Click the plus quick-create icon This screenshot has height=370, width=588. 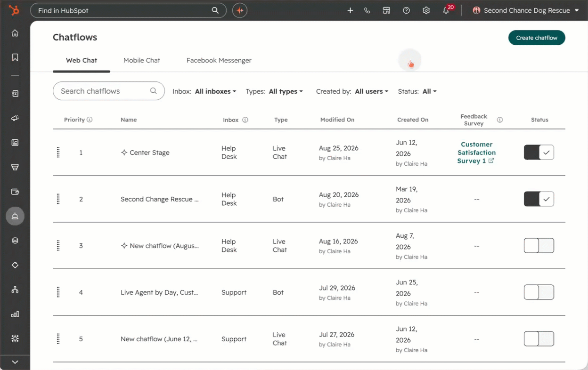pos(350,10)
